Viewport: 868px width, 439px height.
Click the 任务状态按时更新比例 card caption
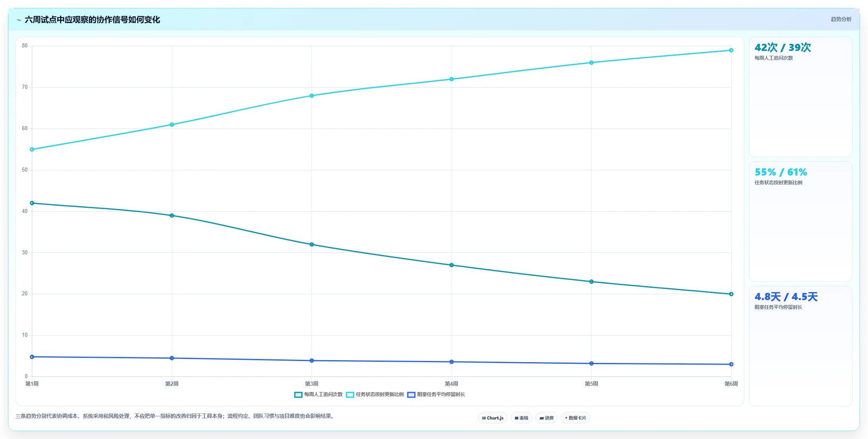click(x=778, y=183)
